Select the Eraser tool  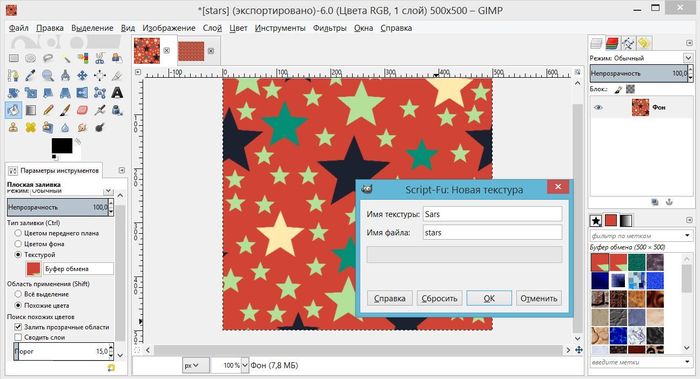(82, 110)
